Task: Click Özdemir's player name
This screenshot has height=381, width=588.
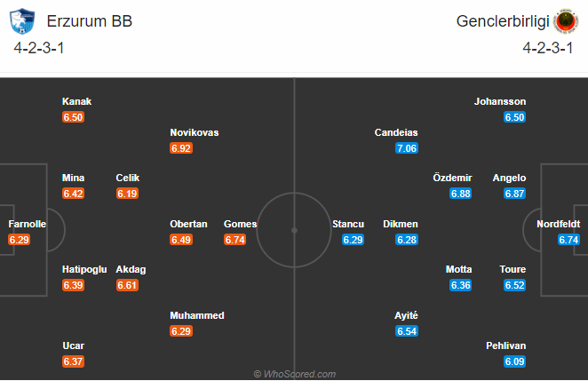Action: coord(452,178)
